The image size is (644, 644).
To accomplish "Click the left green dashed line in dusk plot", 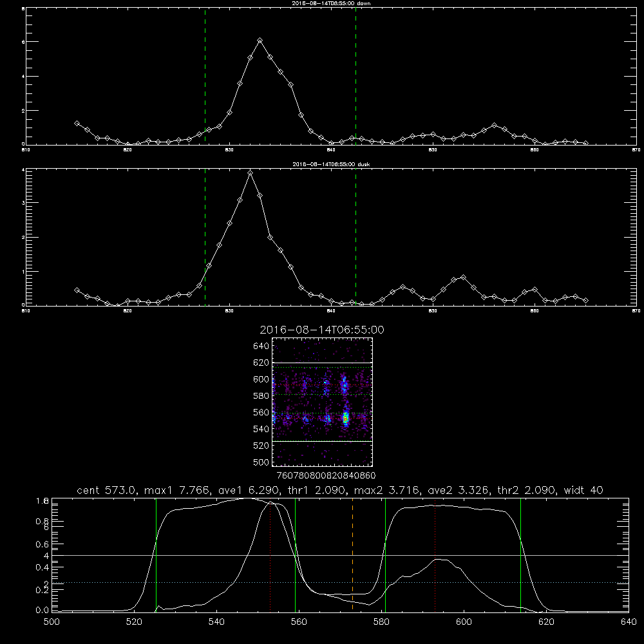I will point(205,237).
